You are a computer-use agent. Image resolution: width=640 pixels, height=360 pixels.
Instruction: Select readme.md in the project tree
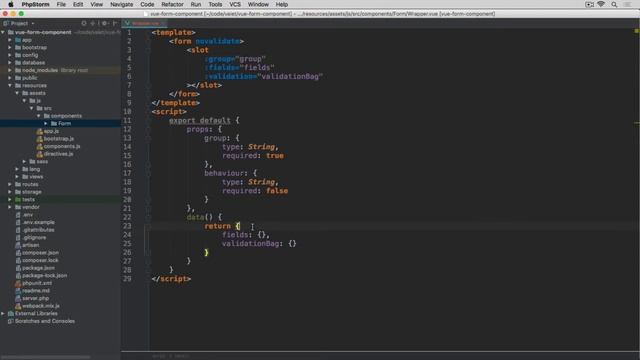tap(36, 291)
